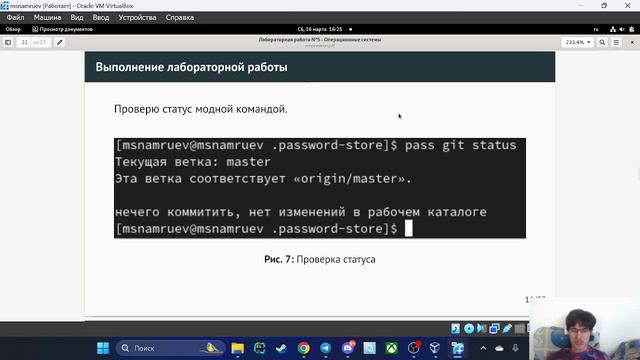
Task: Open the Windows Start menu
Action: coord(103,348)
